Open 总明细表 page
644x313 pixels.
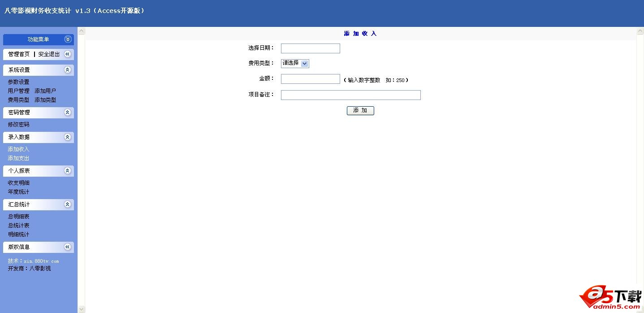click(x=18, y=217)
